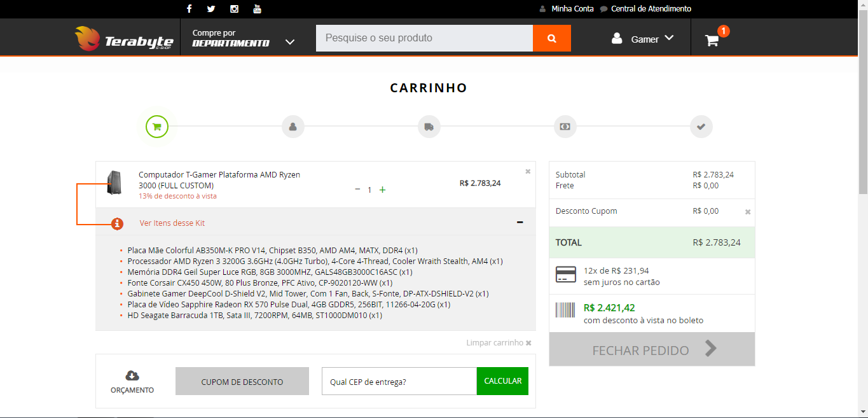
Task: Focus the product search field
Action: tap(424, 38)
